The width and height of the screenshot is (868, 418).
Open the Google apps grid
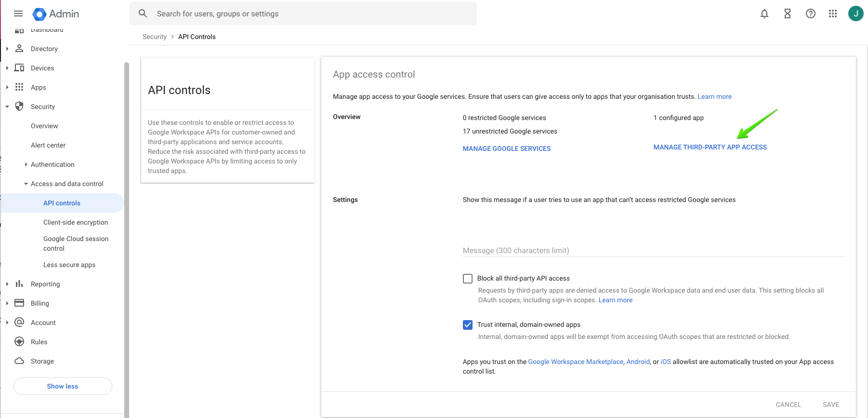pyautogui.click(x=833, y=13)
